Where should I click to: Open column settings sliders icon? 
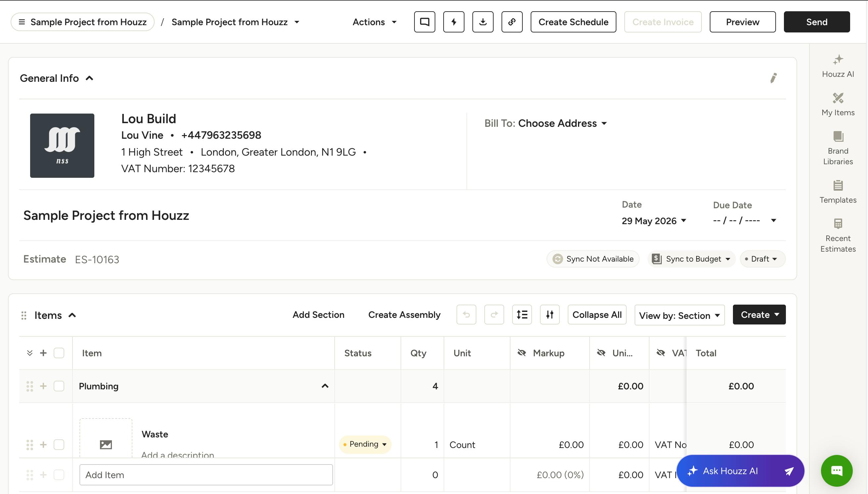pyautogui.click(x=550, y=315)
